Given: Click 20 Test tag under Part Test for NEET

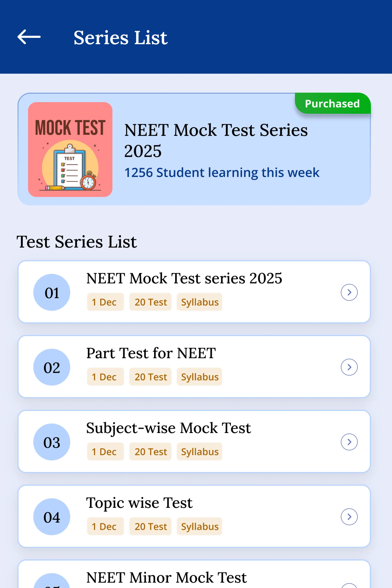Looking at the screenshot, I should (x=150, y=377).
